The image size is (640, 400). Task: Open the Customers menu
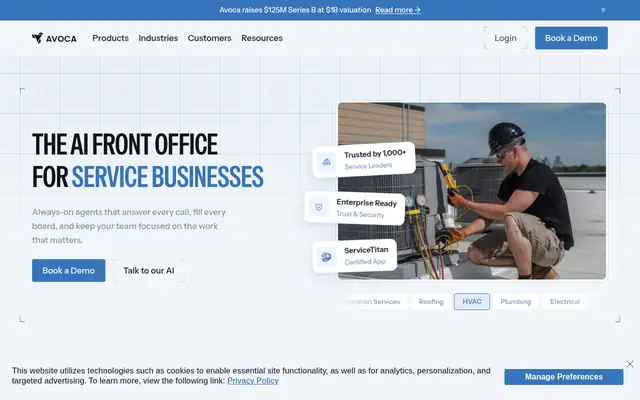pos(209,38)
